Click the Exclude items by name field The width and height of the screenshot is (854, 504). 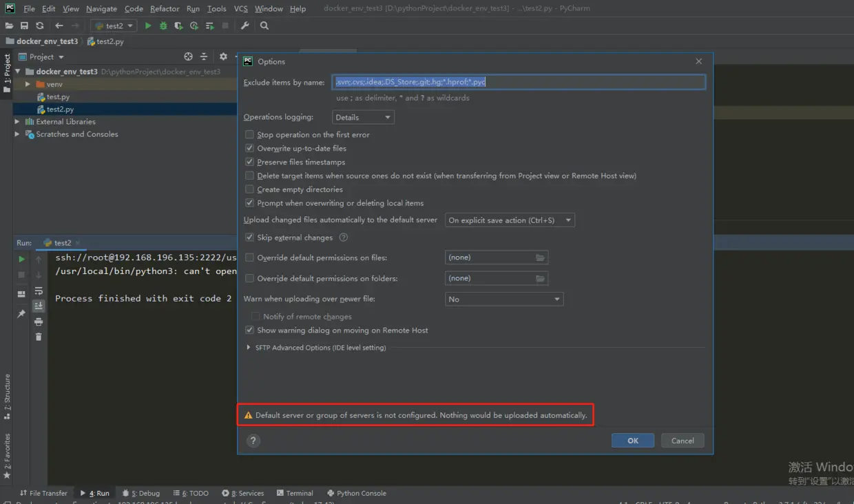click(519, 82)
